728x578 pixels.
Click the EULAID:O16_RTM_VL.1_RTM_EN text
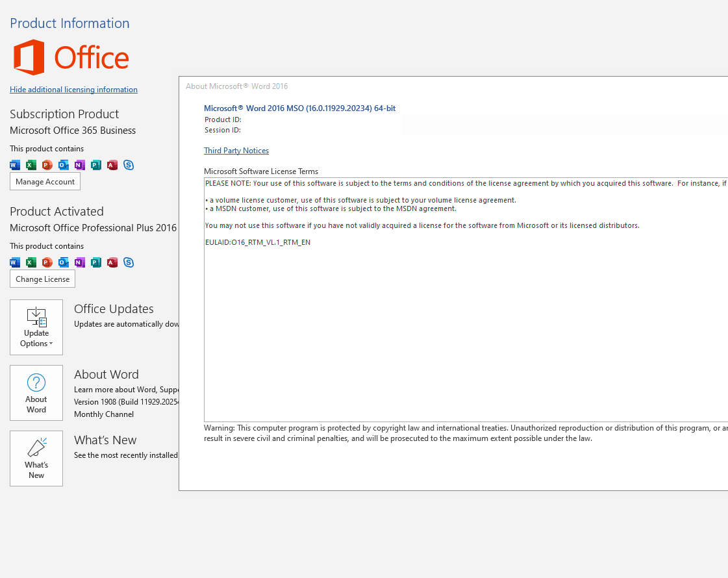[x=258, y=242]
